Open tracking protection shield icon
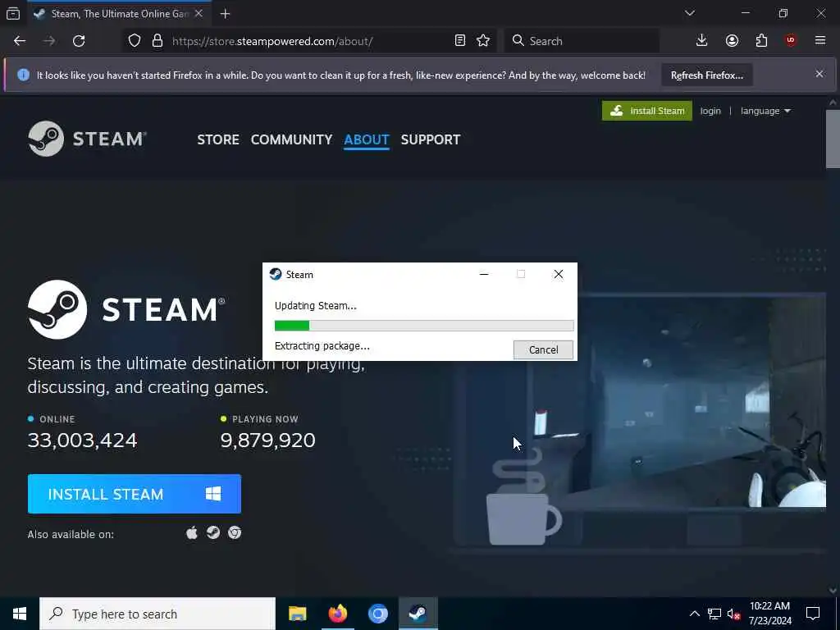Image resolution: width=840 pixels, height=630 pixels. [x=135, y=41]
